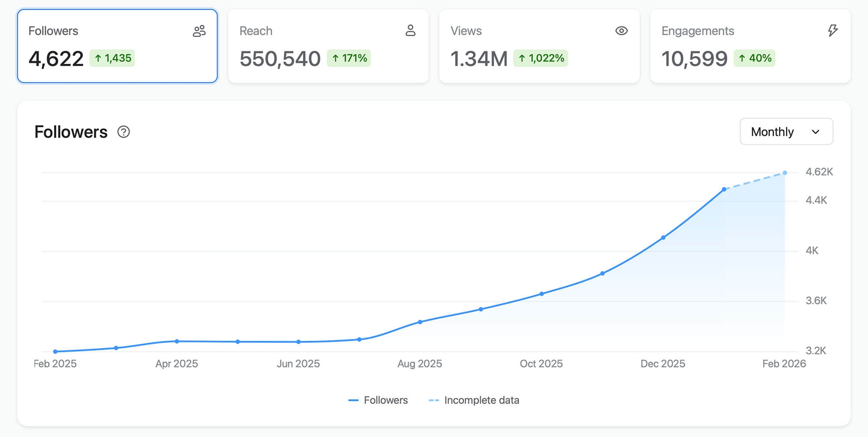
Task: Toggle the Followers series in legend
Action: [378, 400]
